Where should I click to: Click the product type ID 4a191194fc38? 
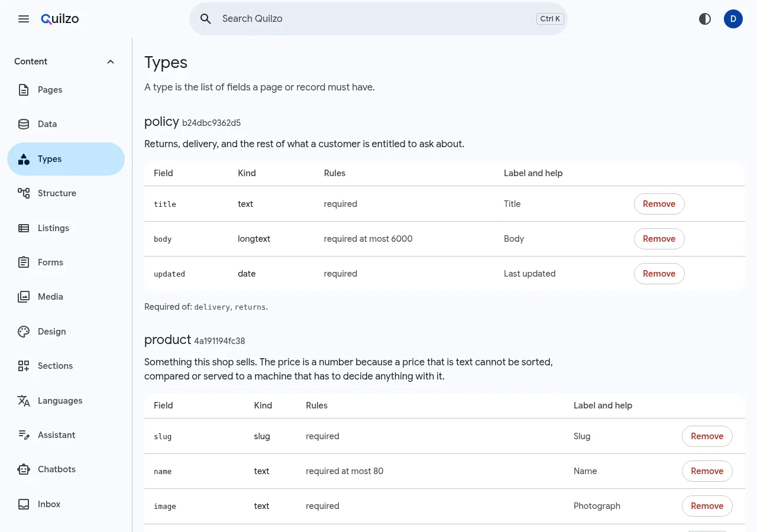click(x=219, y=341)
